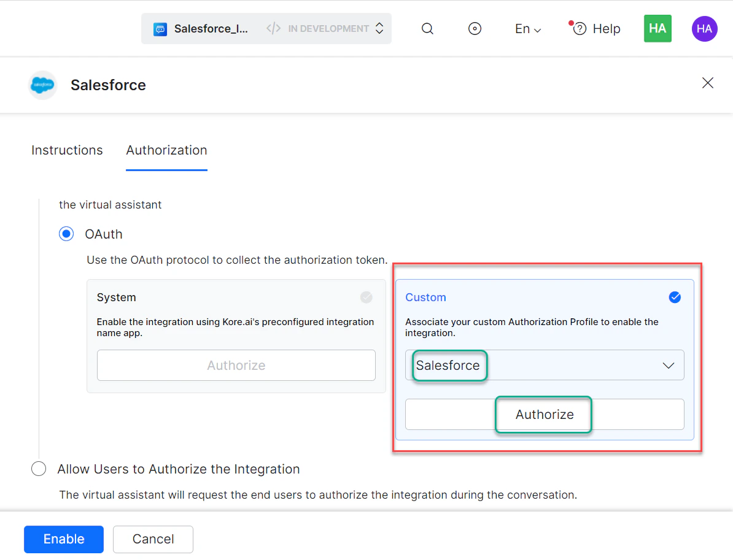Click the circular target icon in the header
Image resolution: width=733 pixels, height=560 pixels.
point(475,28)
